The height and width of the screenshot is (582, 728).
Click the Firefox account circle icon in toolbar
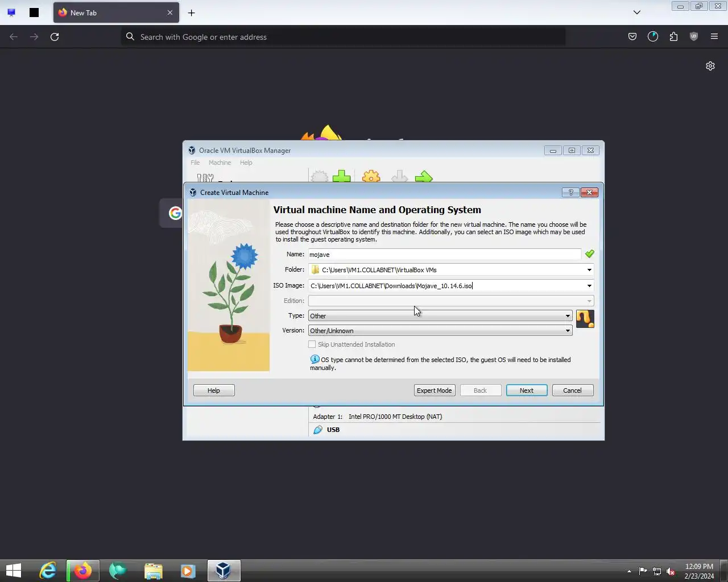coord(653,36)
